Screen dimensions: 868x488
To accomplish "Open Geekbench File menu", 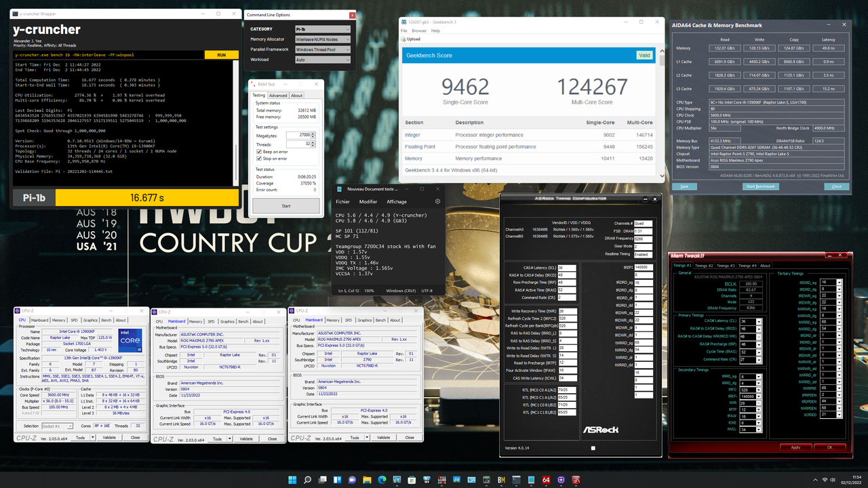I will click(404, 30).
